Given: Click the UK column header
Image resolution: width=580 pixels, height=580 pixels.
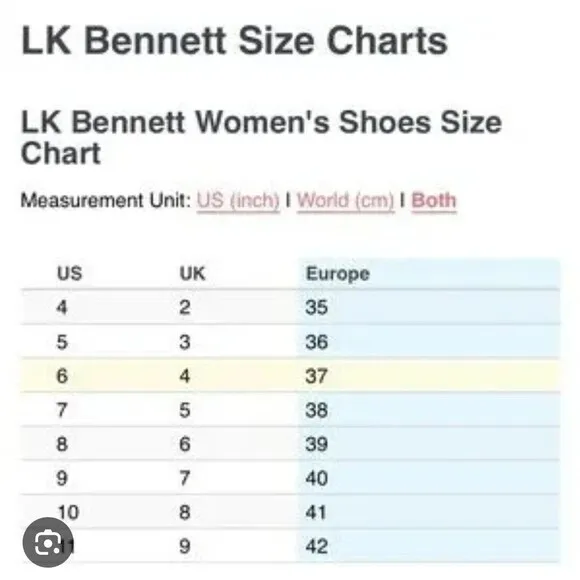Looking at the screenshot, I should tap(192, 274).
